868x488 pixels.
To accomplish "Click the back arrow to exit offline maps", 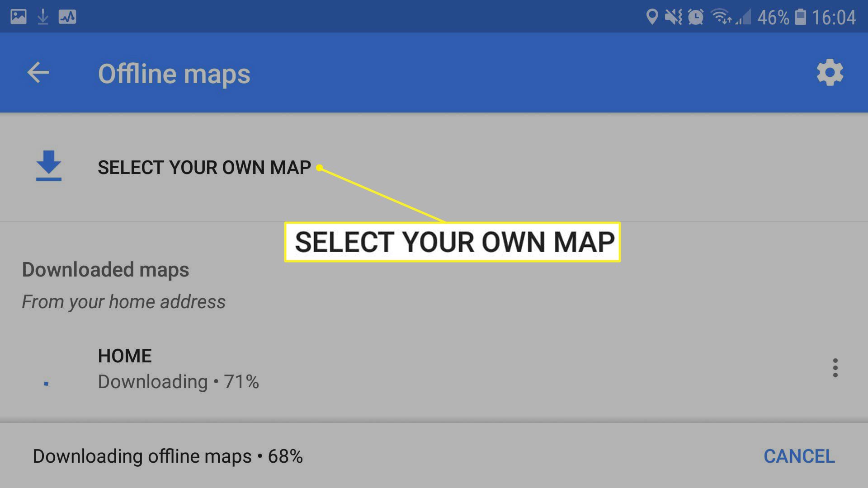I will click(38, 73).
